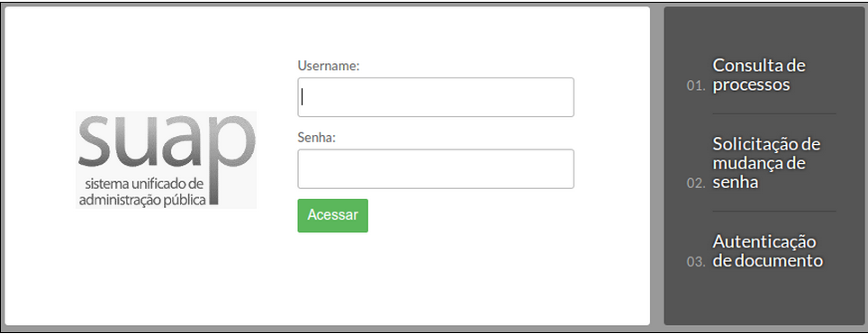Click the SUAP logo image
This screenshot has width=868, height=334.
tap(166, 159)
